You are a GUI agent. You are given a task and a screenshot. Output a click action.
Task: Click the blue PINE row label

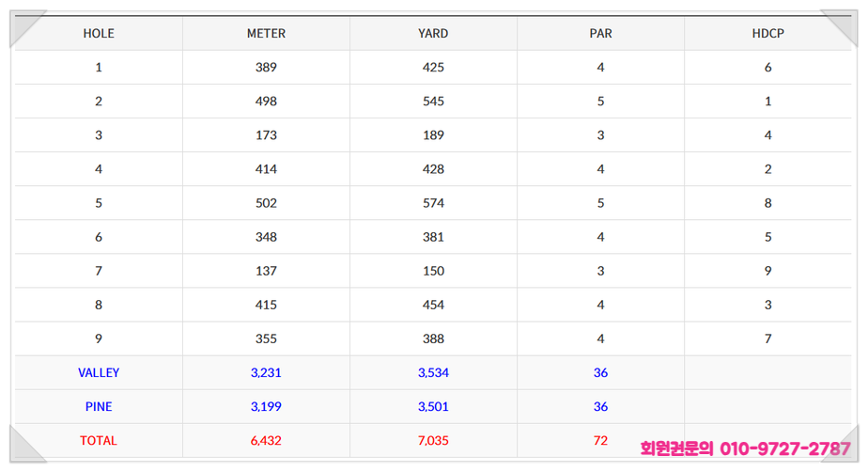[99, 406]
